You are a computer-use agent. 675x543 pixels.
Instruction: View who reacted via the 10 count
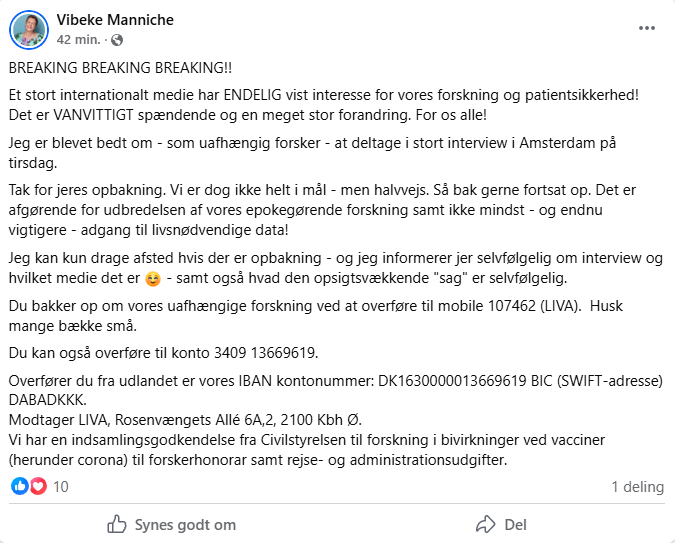[61, 487]
